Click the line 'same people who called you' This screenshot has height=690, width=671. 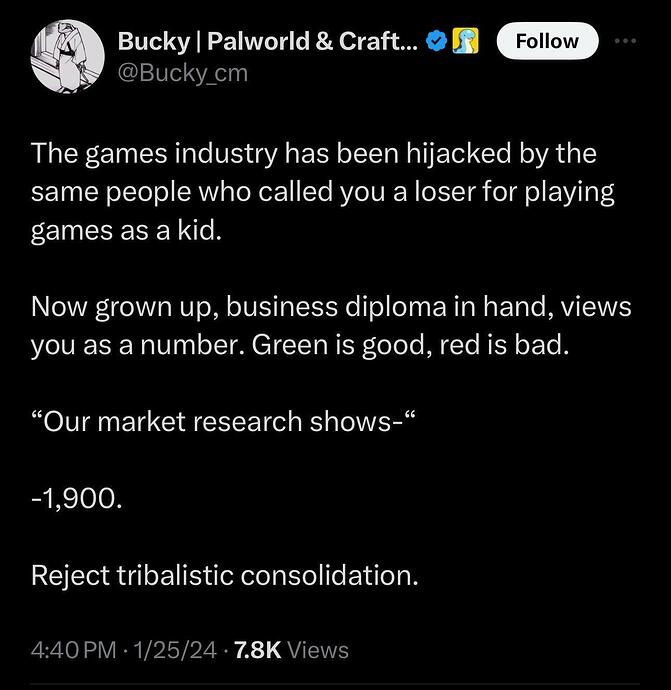[x=323, y=192]
